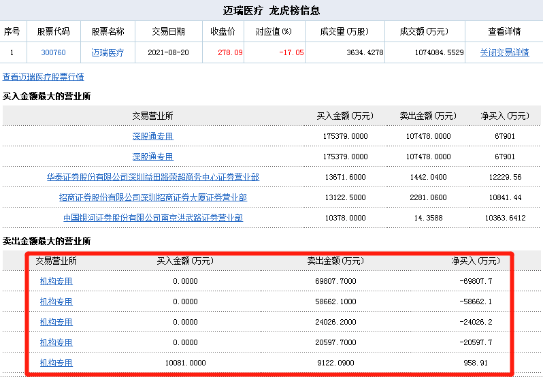The height and width of the screenshot is (392, 543).
Task: Open 华泰证券股份有限公司深圳益田路荣超商务中心证券营业部 link
Action: 153,177
